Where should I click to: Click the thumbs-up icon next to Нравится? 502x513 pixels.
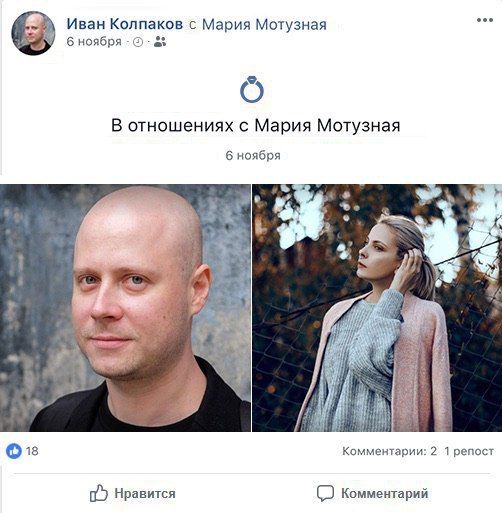(x=99, y=493)
